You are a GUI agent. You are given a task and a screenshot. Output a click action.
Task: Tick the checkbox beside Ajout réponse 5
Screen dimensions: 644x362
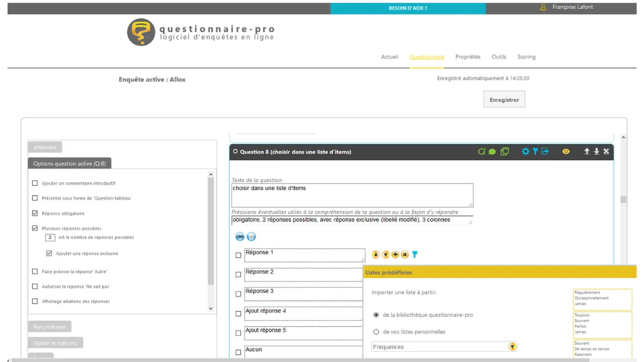click(238, 333)
